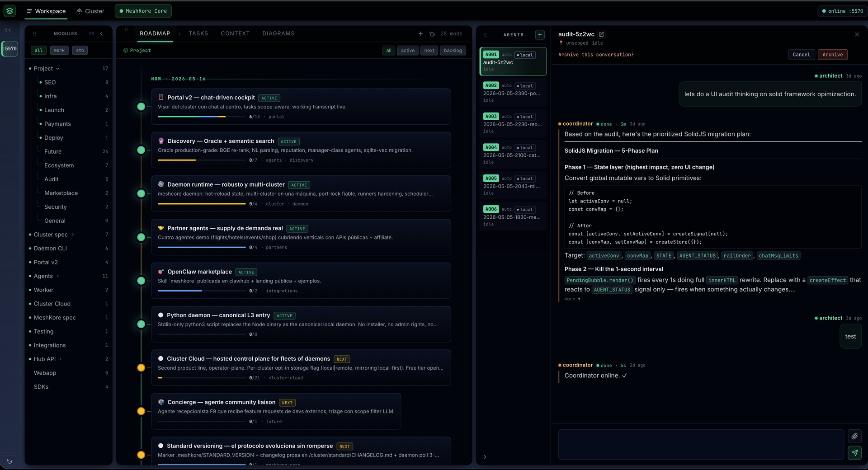
Task: Cancel archiving the conversation
Action: coord(802,55)
